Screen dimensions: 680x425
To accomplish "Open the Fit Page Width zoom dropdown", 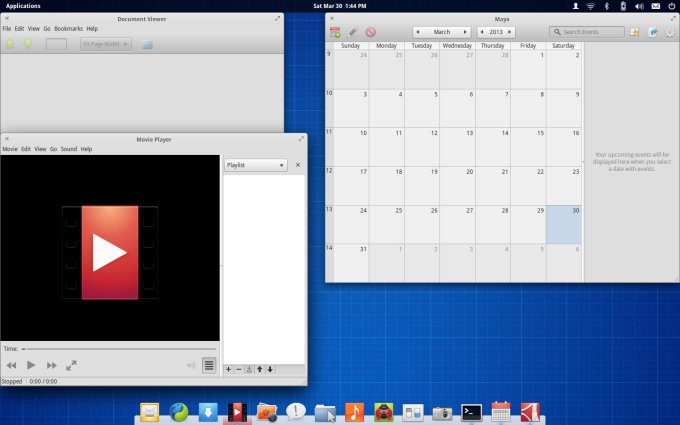I will pyautogui.click(x=106, y=44).
